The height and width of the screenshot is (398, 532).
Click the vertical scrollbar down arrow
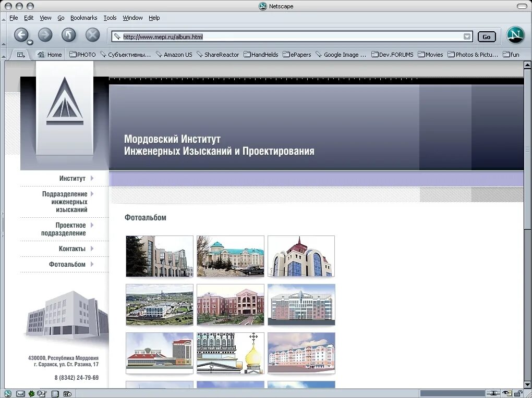tap(527, 384)
